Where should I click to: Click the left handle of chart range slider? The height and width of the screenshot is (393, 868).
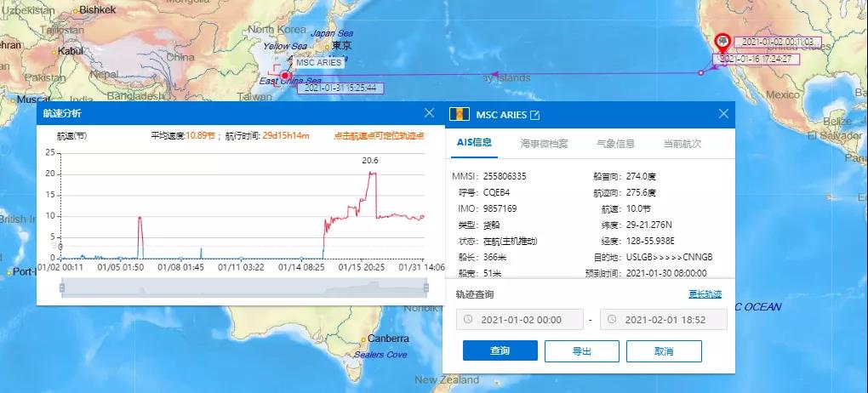click(60, 288)
